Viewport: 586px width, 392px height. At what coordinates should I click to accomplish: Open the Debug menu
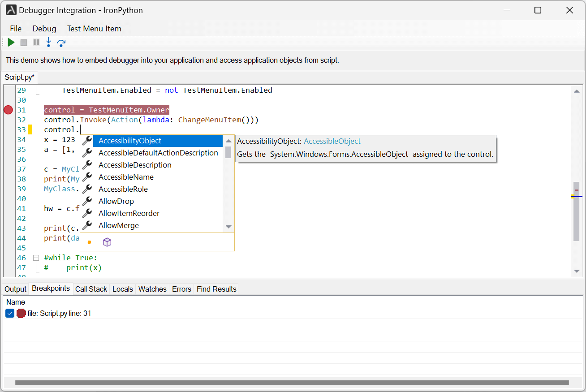click(44, 29)
